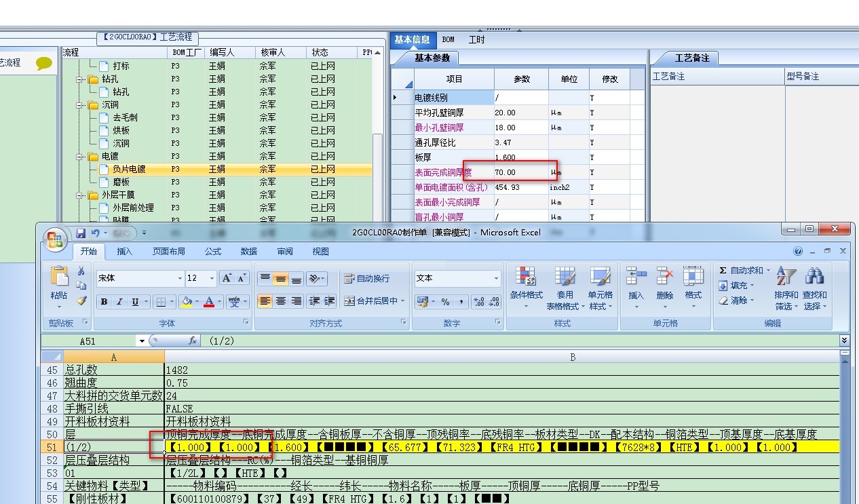Open the 填充 fill dropdown
Image resolution: width=859 pixels, height=504 pixels.
point(736,286)
